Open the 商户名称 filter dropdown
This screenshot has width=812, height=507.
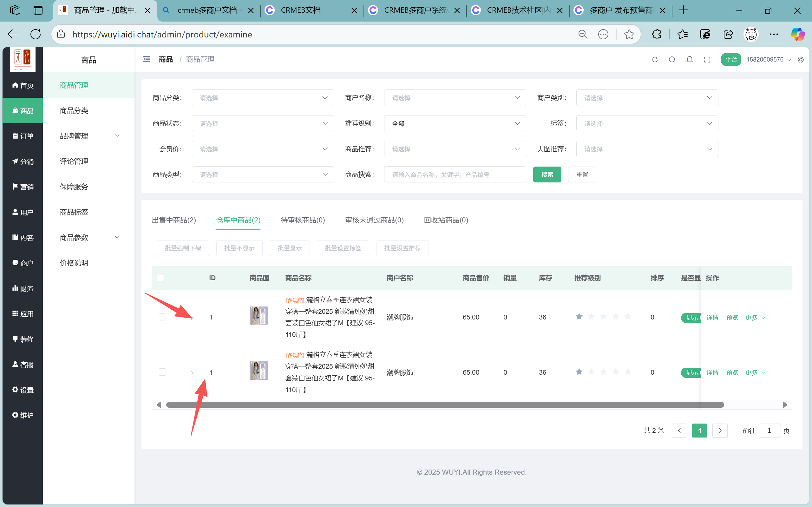pyautogui.click(x=455, y=98)
